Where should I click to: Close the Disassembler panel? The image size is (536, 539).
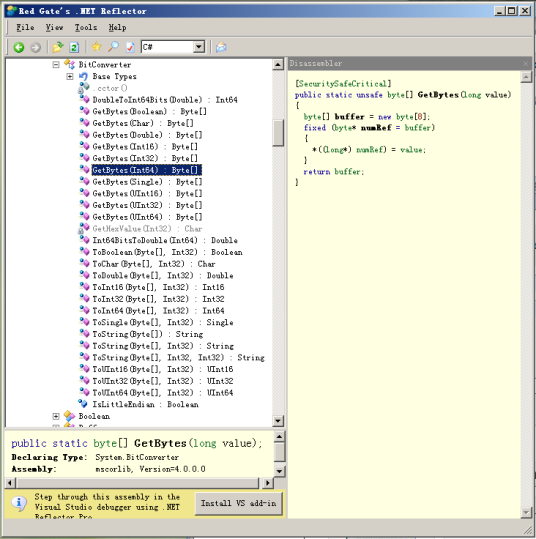click(525, 64)
